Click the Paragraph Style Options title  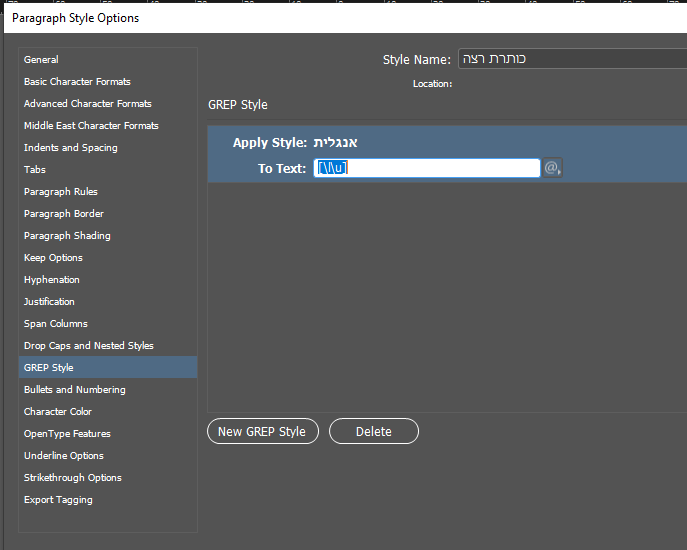75,18
